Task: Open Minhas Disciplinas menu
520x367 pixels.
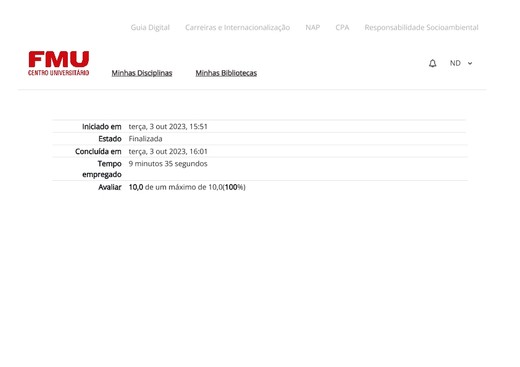Action: (x=142, y=73)
